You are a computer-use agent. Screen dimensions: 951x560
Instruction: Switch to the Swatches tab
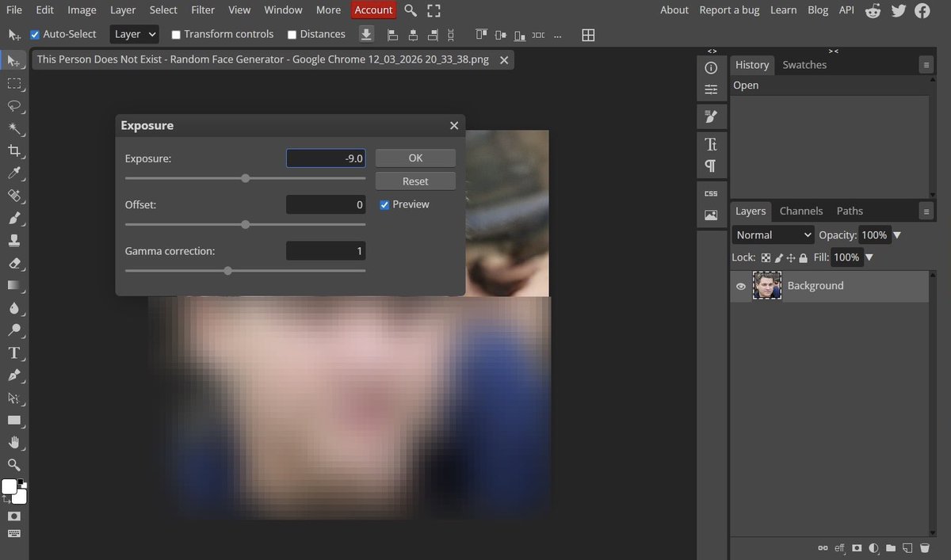(x=804, y=65)
